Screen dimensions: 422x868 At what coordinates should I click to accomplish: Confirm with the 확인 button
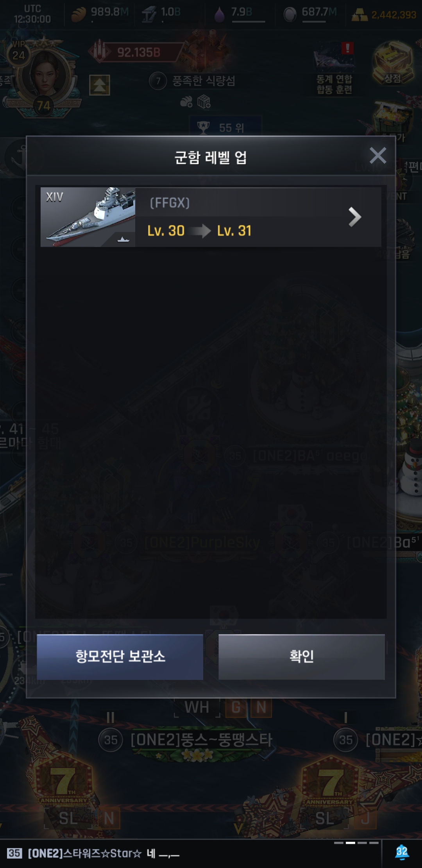[x=302, y=657]
